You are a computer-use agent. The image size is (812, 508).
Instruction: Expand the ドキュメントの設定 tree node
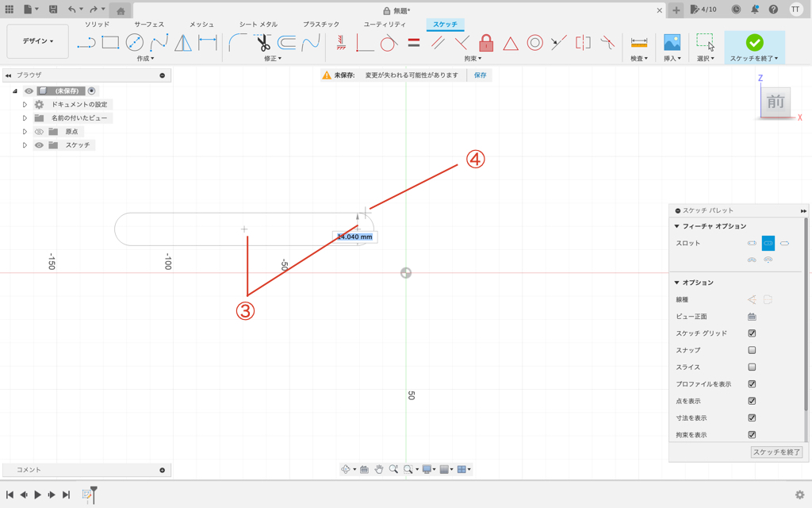pos(25,105)
